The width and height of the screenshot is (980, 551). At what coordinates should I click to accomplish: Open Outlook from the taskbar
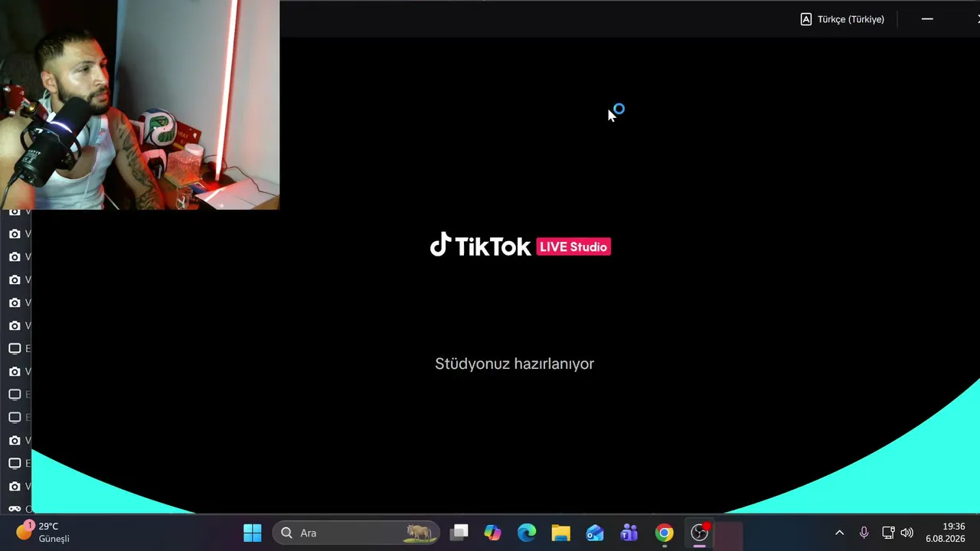[x=595, y=533]
